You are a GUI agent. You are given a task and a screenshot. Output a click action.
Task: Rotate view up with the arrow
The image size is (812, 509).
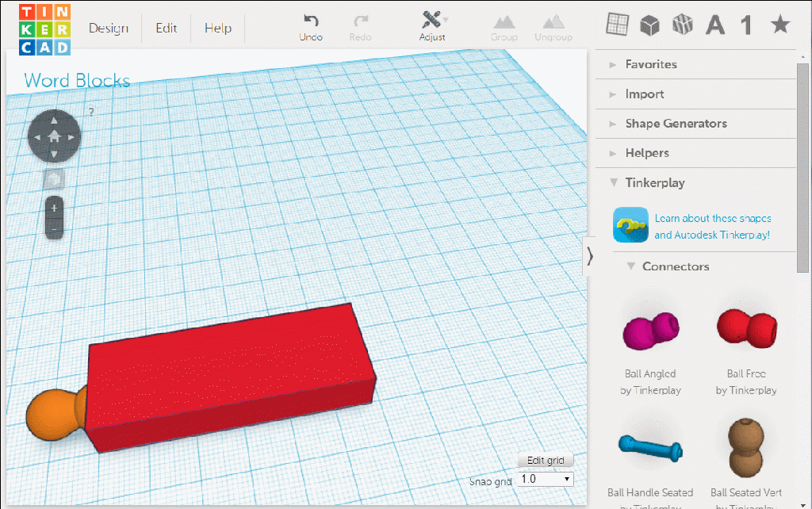pyautogui.click(x=55, y=121)
